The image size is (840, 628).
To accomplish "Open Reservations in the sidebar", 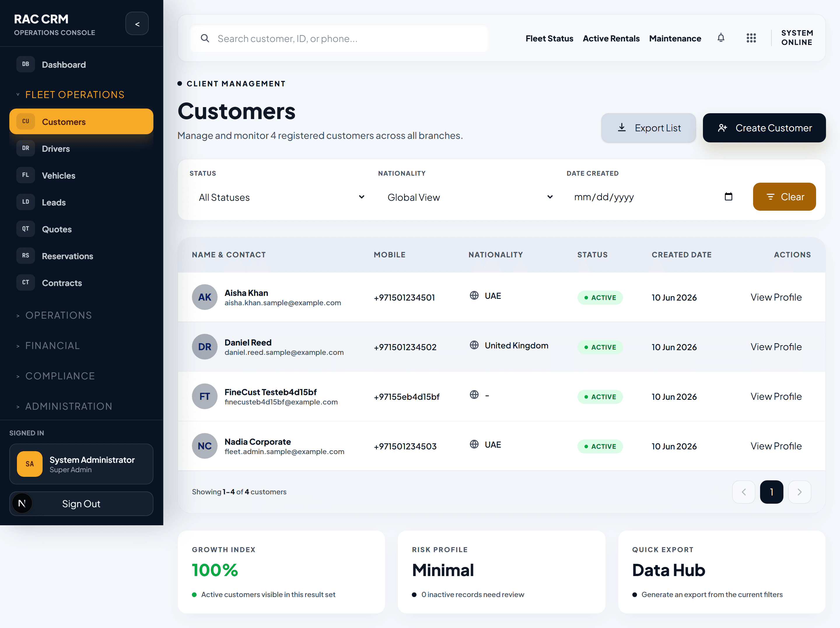I will click(81, 256).
